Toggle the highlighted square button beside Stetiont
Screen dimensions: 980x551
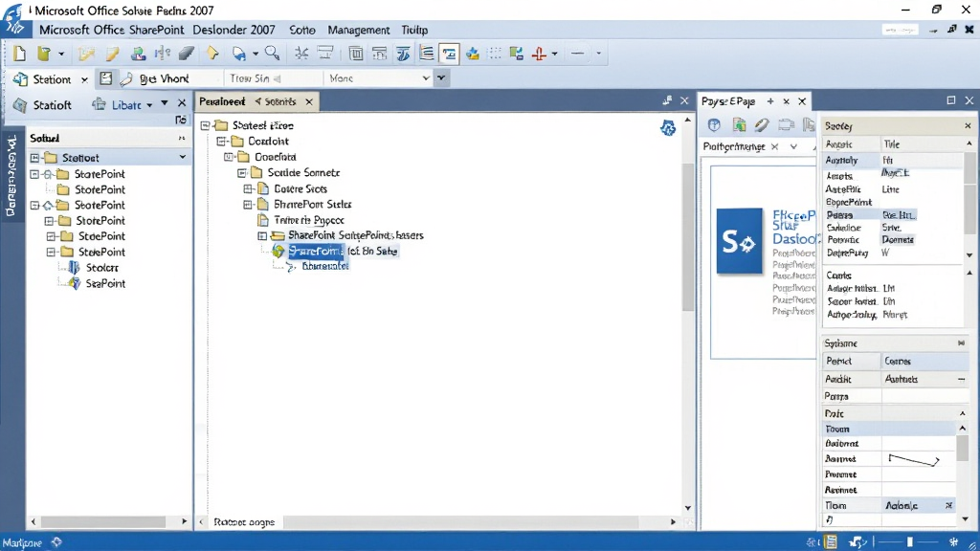pyautogui.click(x=105, y=78)
